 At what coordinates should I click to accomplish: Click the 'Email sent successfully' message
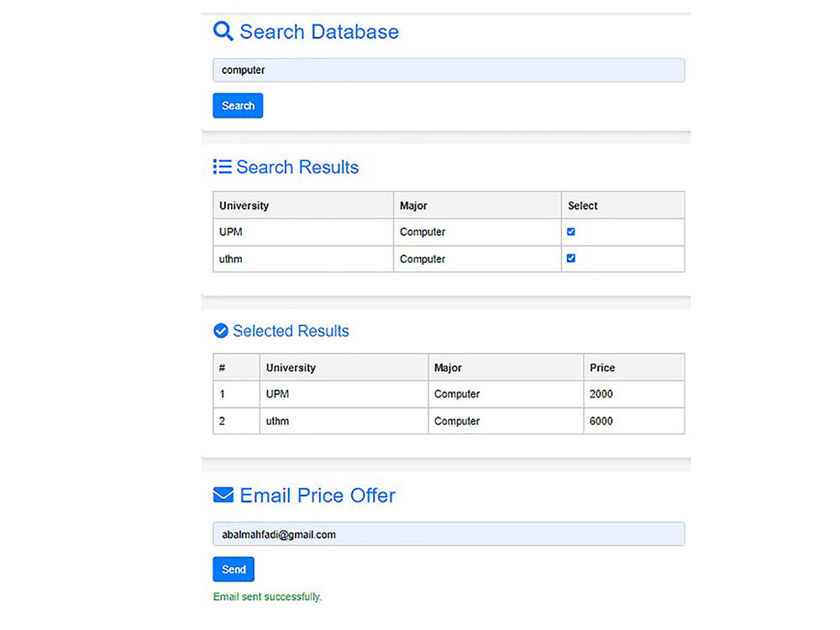[x=267, y=596]
